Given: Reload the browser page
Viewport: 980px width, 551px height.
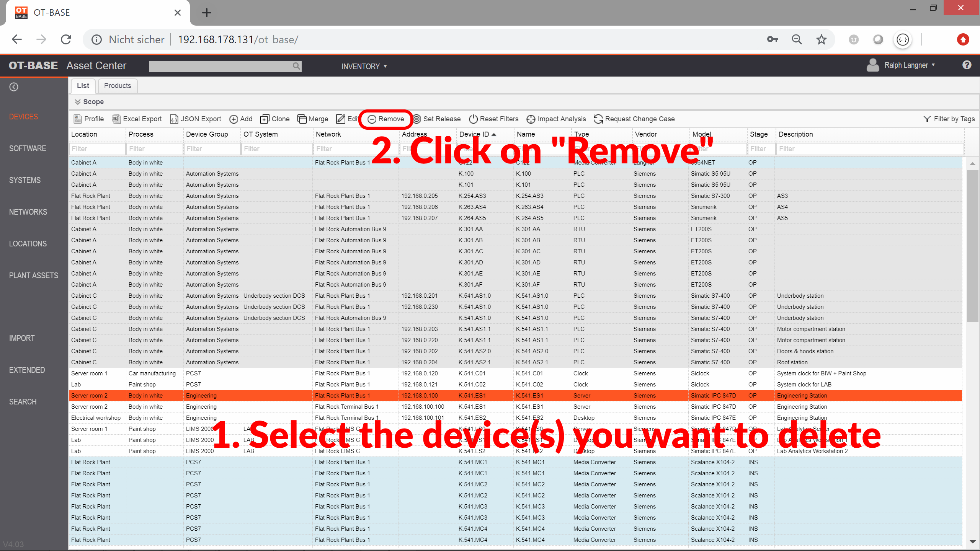Looking at the screenshot, I should coord(66,39).
